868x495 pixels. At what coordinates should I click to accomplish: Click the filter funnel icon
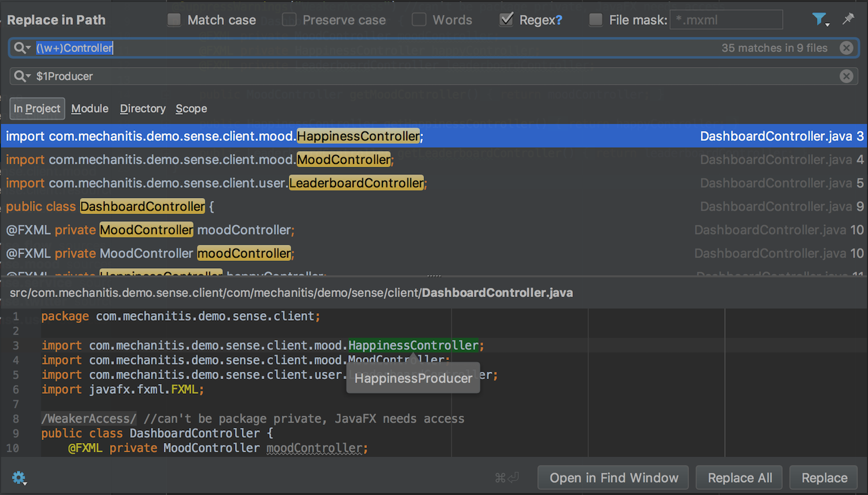[x=819, y=20]
